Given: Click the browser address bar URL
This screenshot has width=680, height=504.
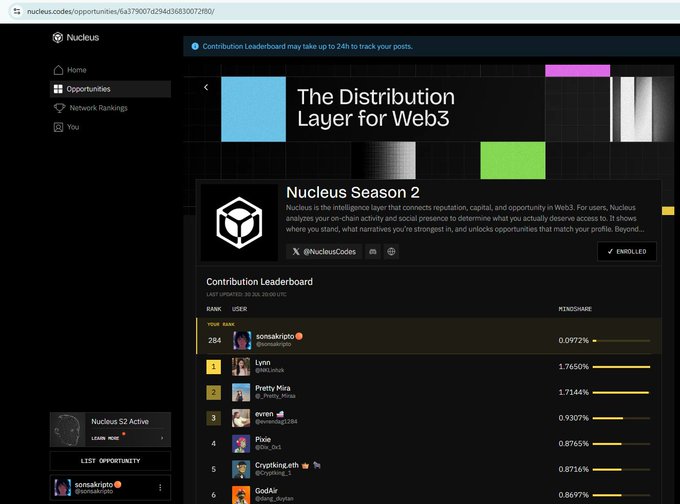Looking at the screenshot, I should [121, 11].
